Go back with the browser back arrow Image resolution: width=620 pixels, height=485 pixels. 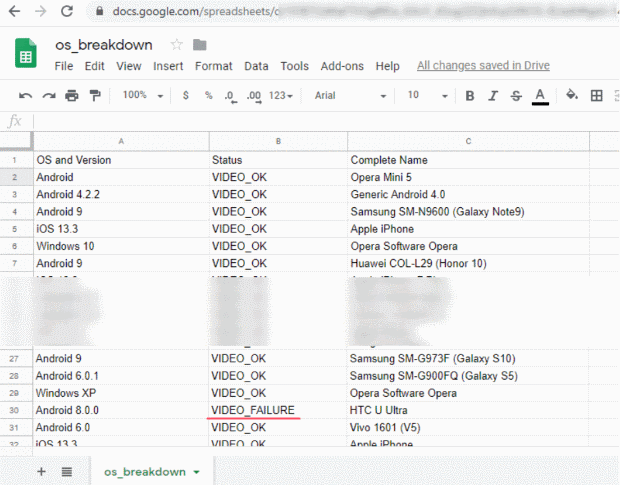pos(14,11)
